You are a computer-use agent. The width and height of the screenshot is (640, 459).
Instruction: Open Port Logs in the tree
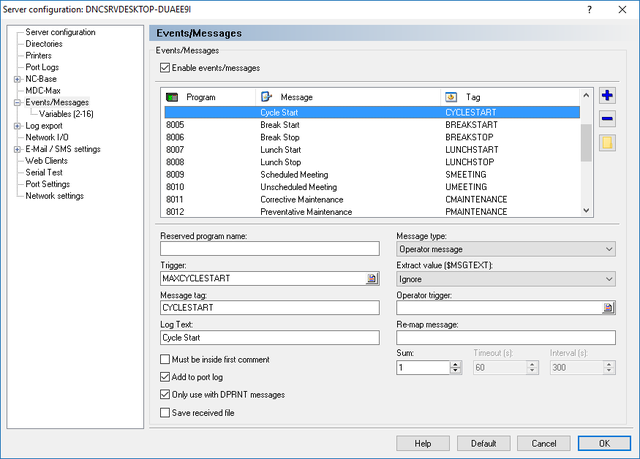point(42,67)
